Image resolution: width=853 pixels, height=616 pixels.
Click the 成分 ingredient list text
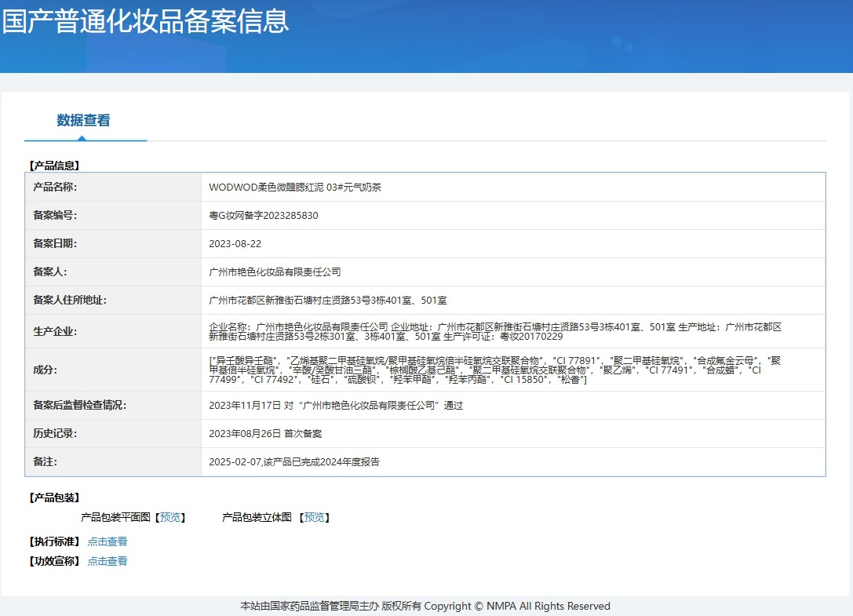(x=494, y=370)
